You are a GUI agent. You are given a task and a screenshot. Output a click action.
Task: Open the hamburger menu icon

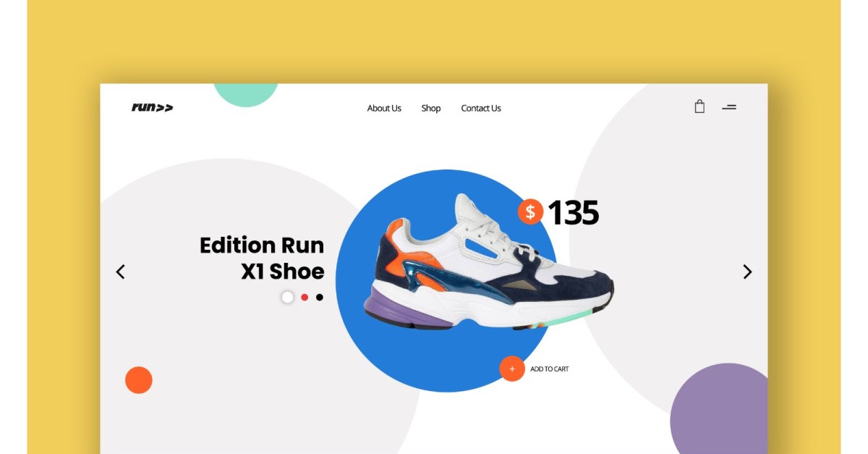pos(729,107)
